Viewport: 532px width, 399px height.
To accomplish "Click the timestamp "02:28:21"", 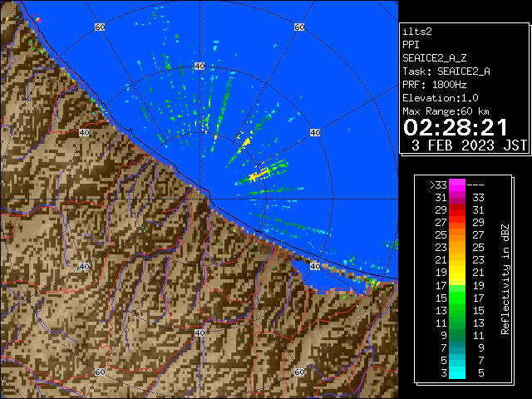I will pyautogui.click(x=456, y=127).
